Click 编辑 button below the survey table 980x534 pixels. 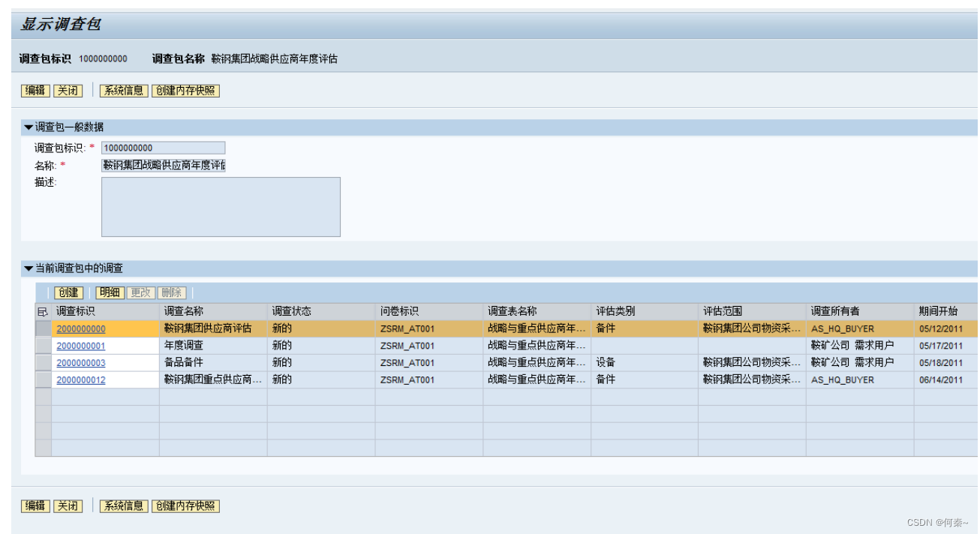(x=35, y=506)
